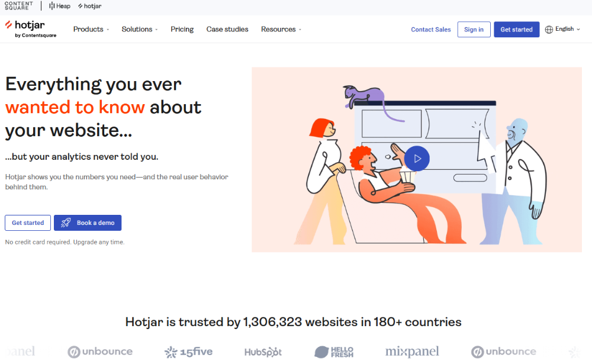This screenshot has height=364, width=592.
Task: Click the Hotjar flame logo
Action: 8,25
